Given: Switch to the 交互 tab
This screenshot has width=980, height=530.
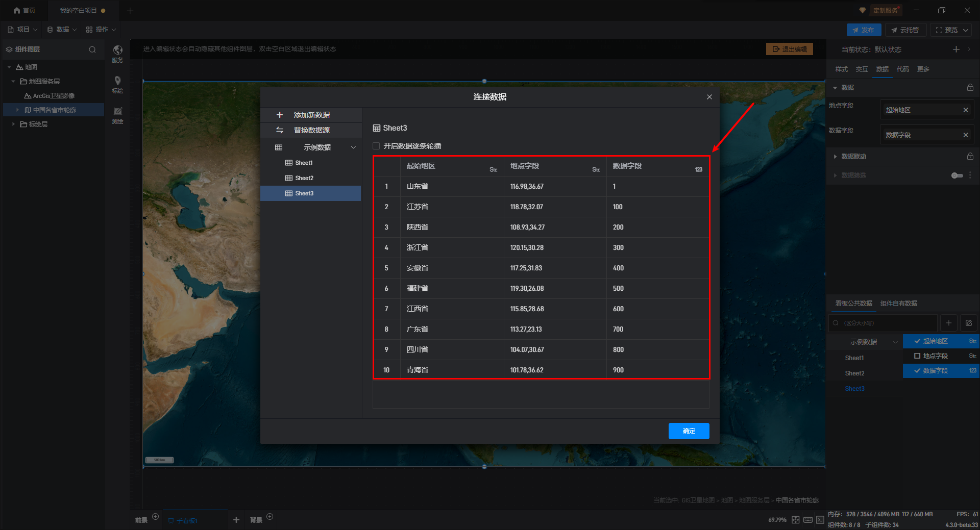Looking at the screenshot, I should pos(862,69).
